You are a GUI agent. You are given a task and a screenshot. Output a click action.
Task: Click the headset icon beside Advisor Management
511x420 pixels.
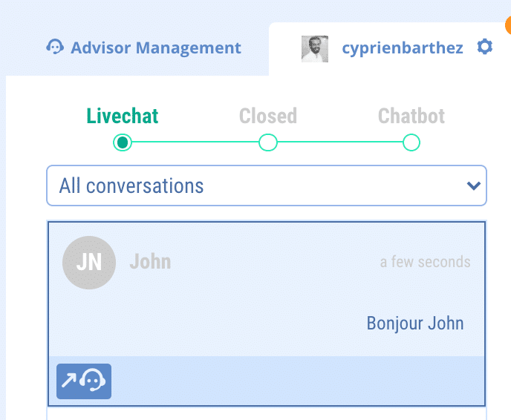point(54,48)
